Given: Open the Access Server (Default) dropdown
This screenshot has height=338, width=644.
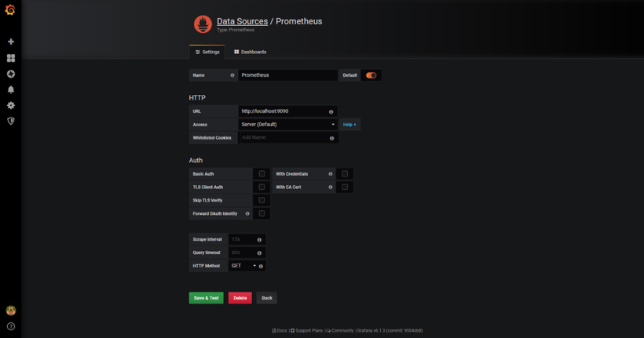Looking at the screenshot, I should 287,125.
